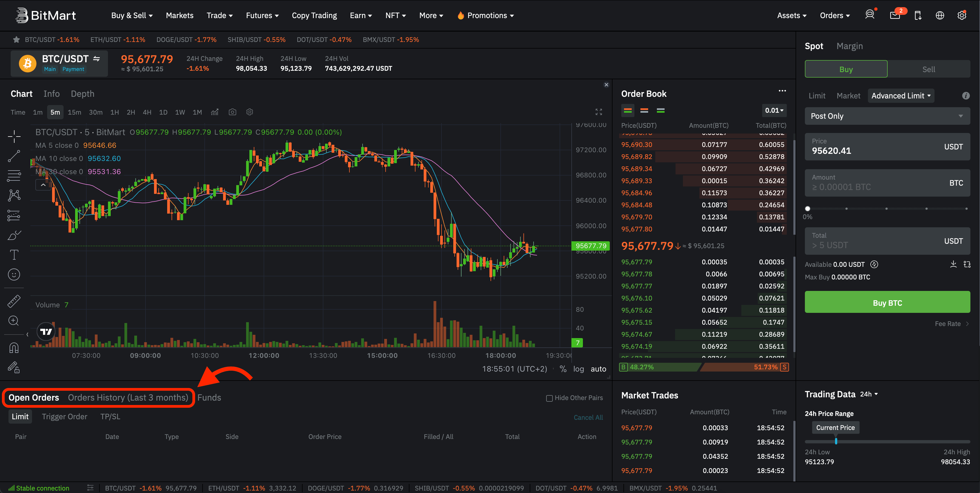Open the Futures menu
Viewport: 980px width, 493px height.
click(262, 16)
